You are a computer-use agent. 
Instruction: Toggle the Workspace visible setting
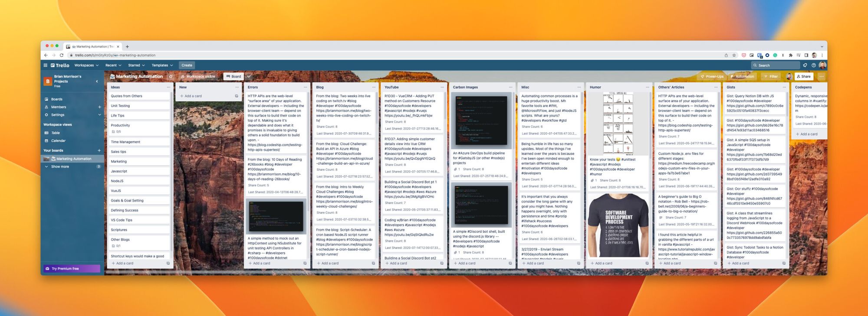coord(198,76)
